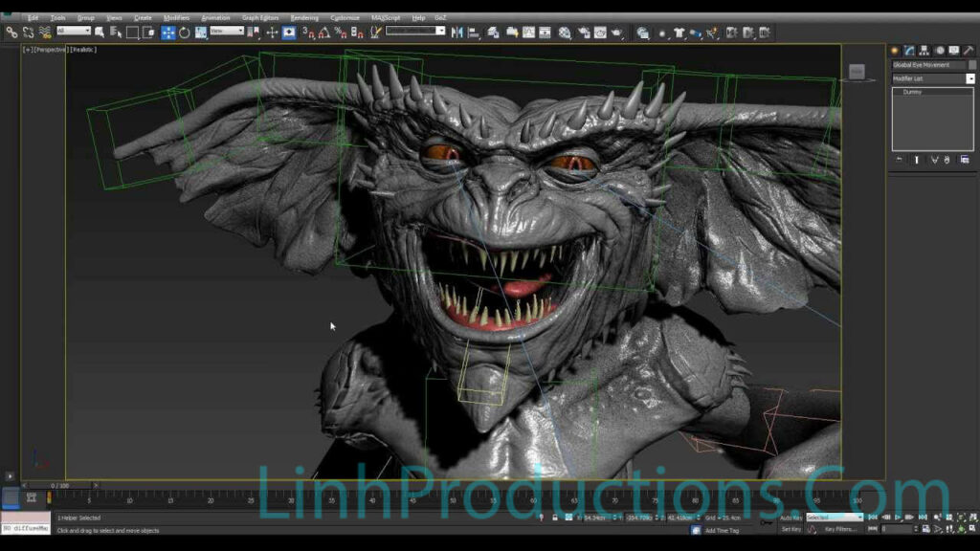
Task: Click Pin Stack button
Action: [x=899, y=160]
